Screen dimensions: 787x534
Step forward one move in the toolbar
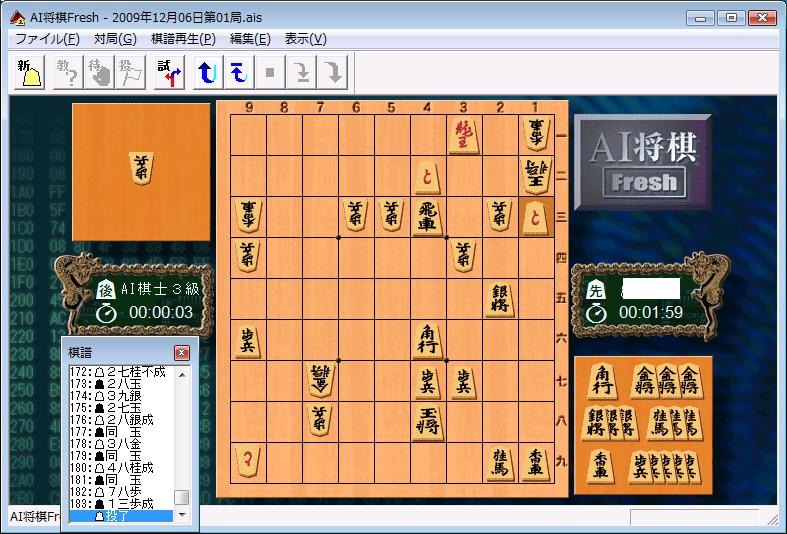point(301,73)
